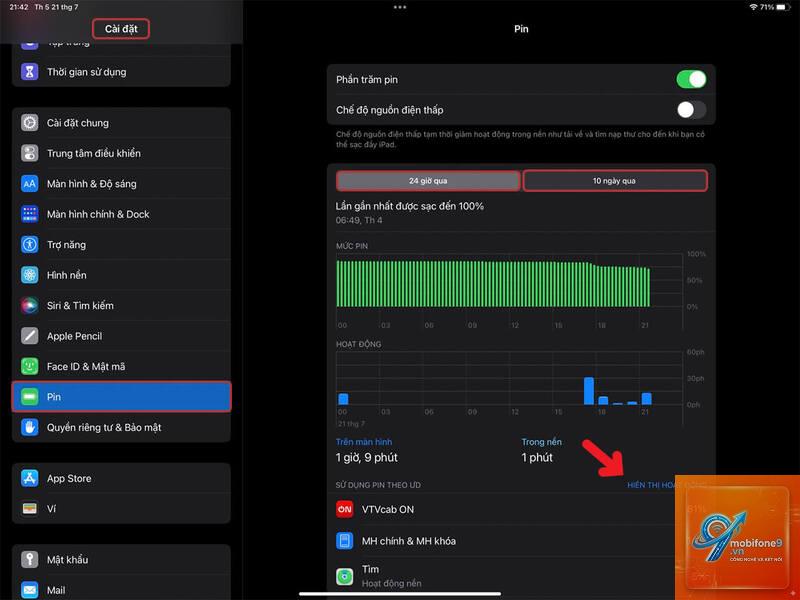The image size is (800, 600).
Task: Open Trợ năng accessibility icon
Action: (30, 244)
